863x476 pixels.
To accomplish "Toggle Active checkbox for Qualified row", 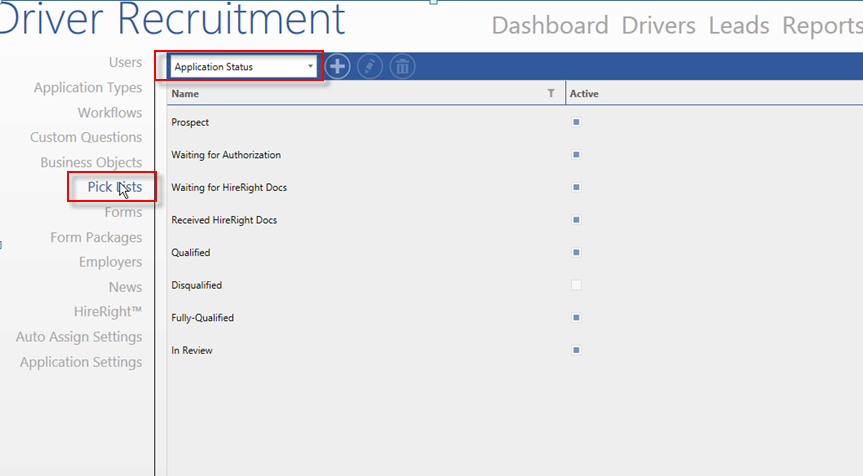I will (x=576, y=252).
